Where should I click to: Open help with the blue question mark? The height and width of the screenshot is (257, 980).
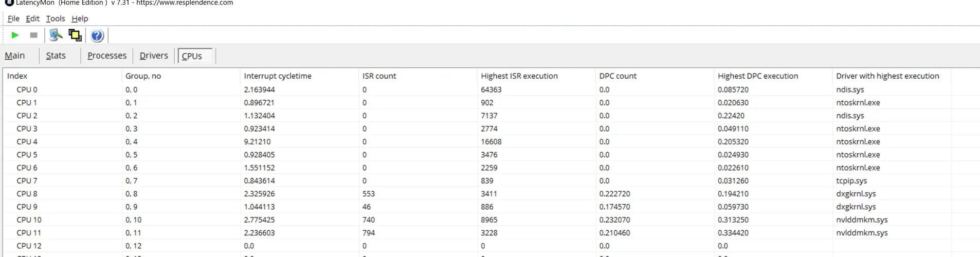(x=97, y=35)
